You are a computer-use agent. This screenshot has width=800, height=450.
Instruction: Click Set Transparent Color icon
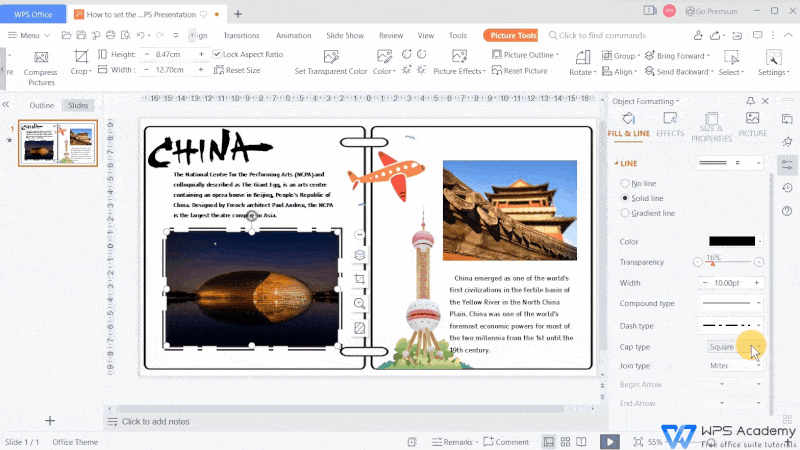pos(331,56)
